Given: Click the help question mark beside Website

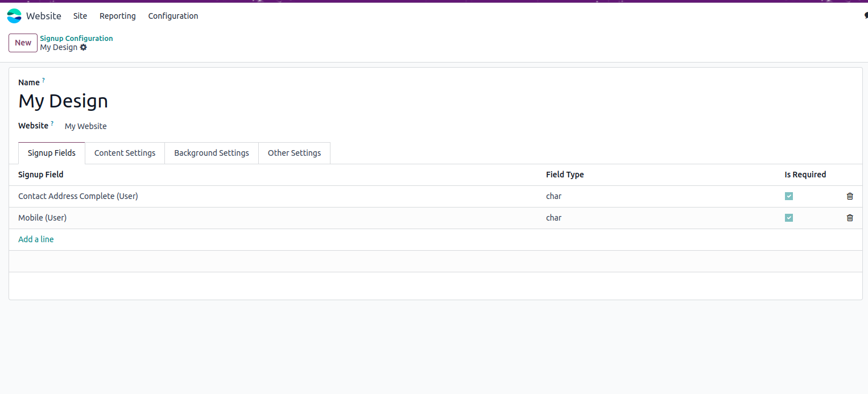Looking at the screenshot, I should [x=52, y=123].
